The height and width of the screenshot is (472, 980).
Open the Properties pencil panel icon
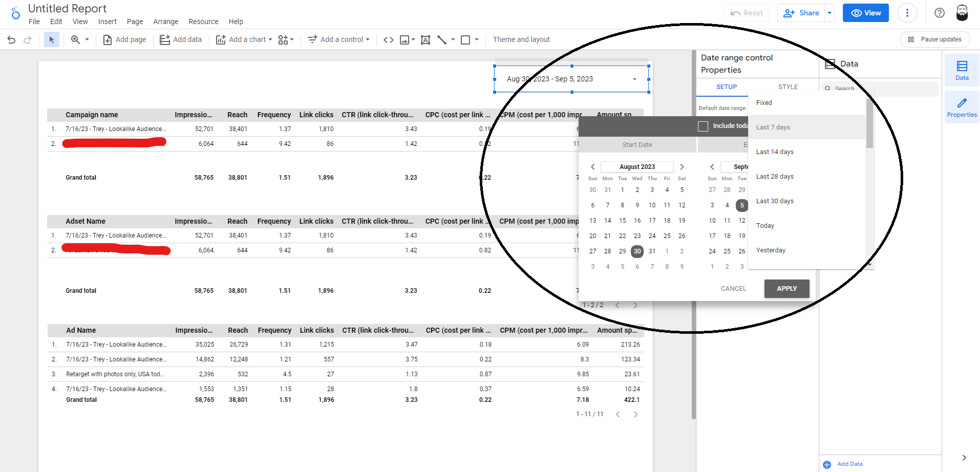tap(962, 108)
